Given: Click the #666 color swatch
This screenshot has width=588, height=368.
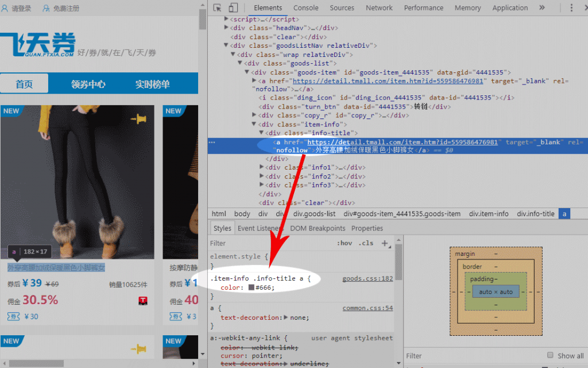Looking at the screenshot, I should pyautogui.click(x=251, y=287).
